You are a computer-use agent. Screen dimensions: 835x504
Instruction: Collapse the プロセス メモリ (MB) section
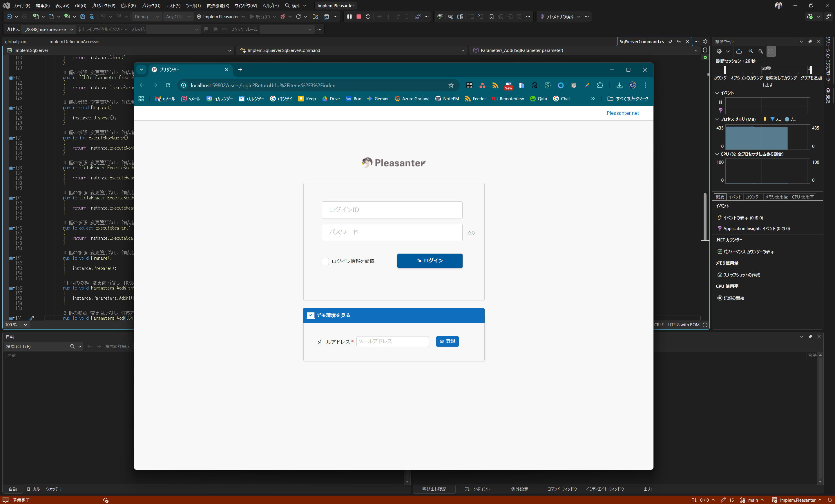tap(717, 119)
